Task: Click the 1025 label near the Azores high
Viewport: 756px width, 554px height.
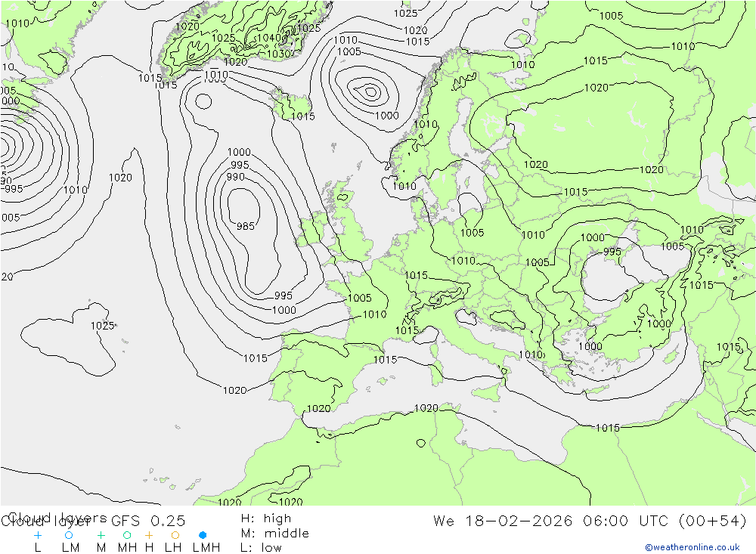Action: click(102, 326)
